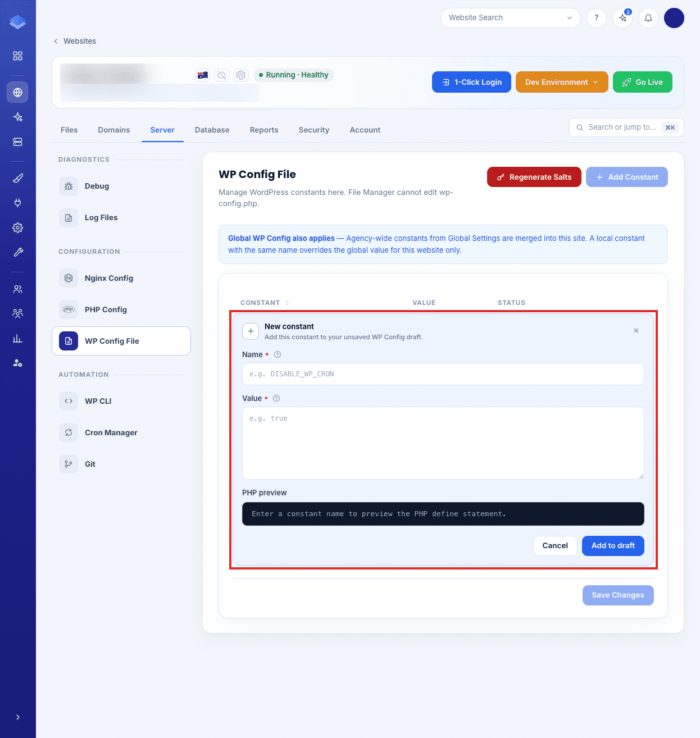Click the app logo at top left
The image size is (700, 738).
tap(17, 22)
